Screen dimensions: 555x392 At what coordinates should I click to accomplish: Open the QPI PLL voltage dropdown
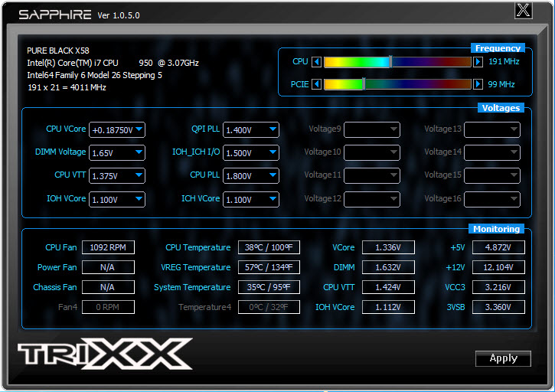[250, 129]
